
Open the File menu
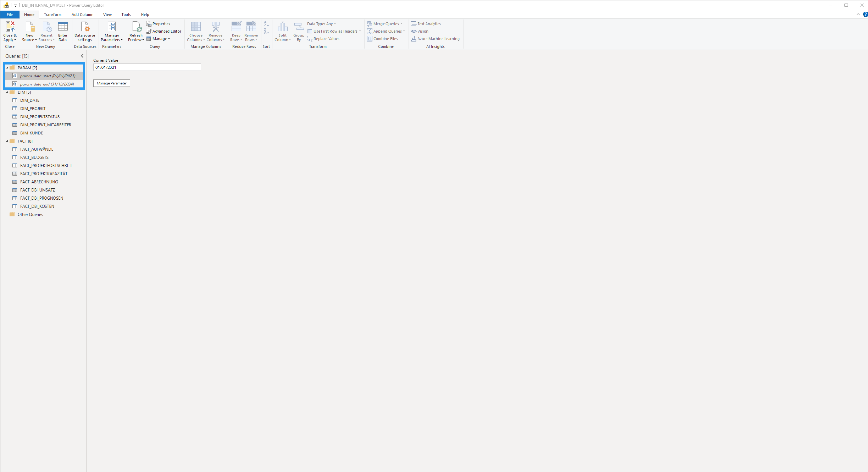[10, 14]
